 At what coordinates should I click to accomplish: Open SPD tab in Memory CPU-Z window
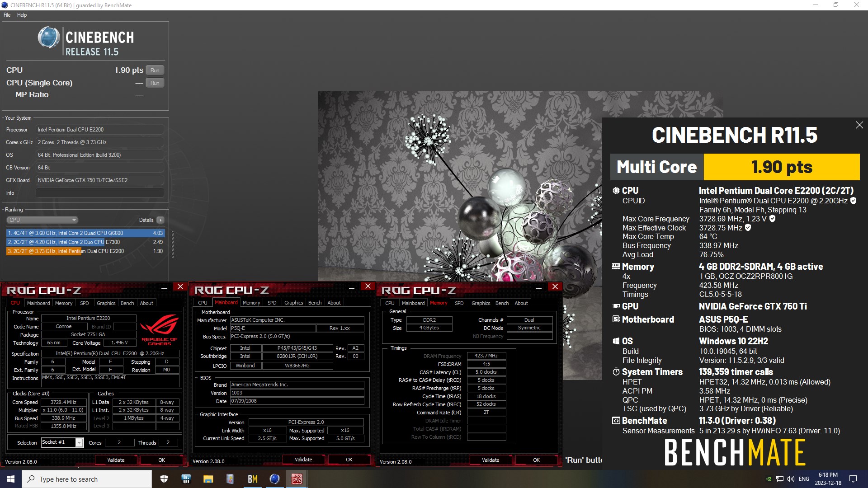[x=459, y=303]
